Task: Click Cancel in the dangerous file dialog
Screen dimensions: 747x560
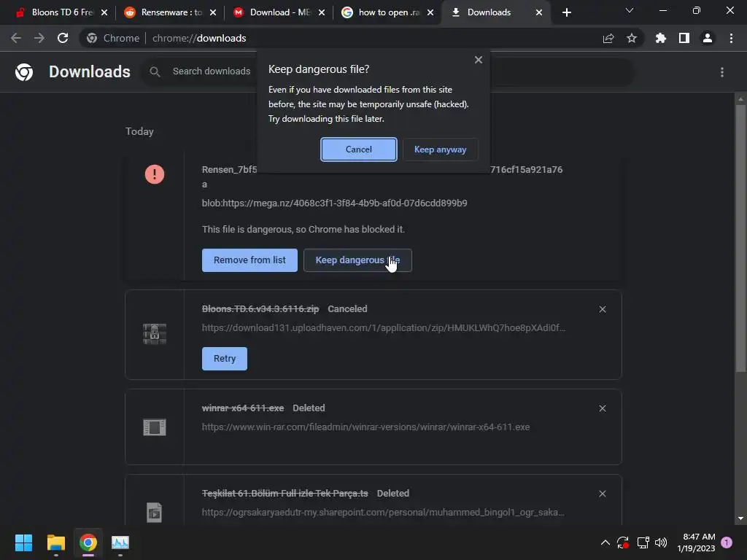Action: [359, 149]
